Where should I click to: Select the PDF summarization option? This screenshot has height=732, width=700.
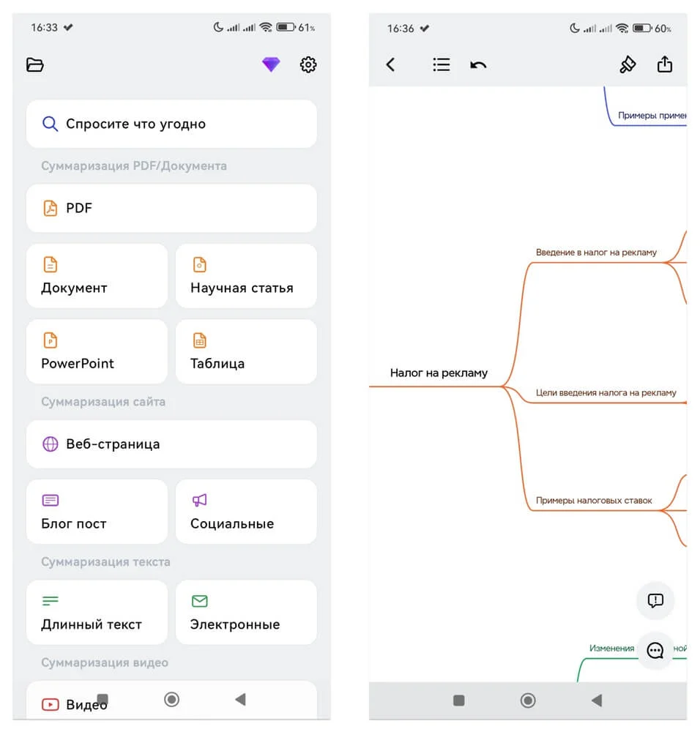tap(171, 208)
